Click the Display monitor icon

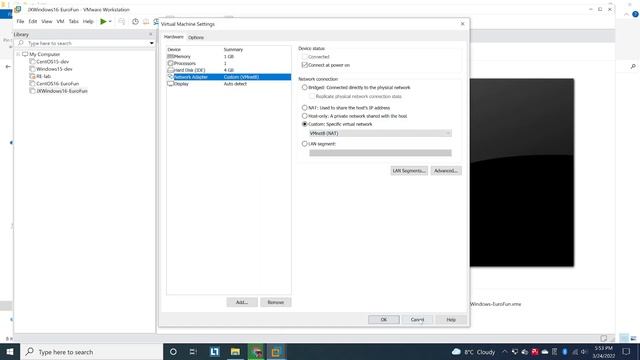pos(171,84)
